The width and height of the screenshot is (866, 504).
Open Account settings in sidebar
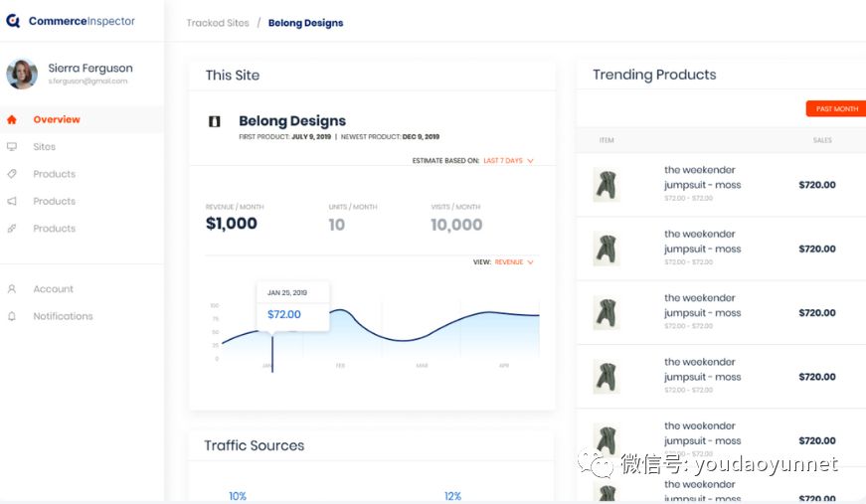point(53,288)
